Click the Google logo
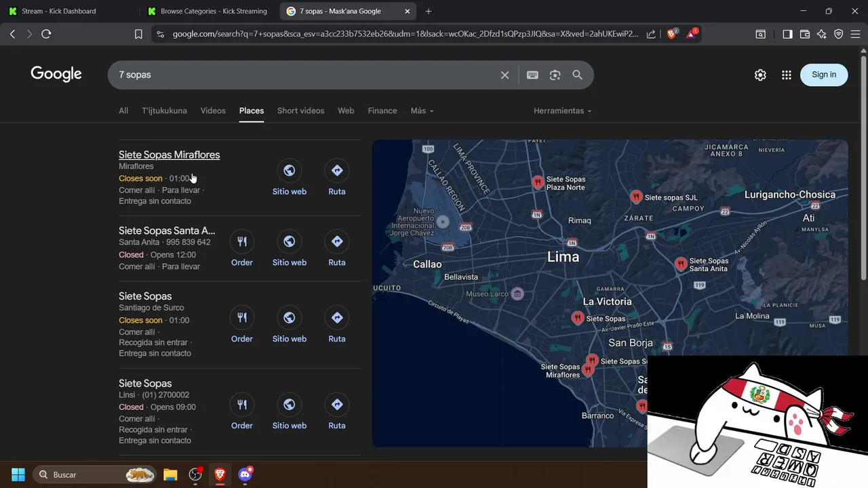This screenshot has height=488, width=868. 56,75
